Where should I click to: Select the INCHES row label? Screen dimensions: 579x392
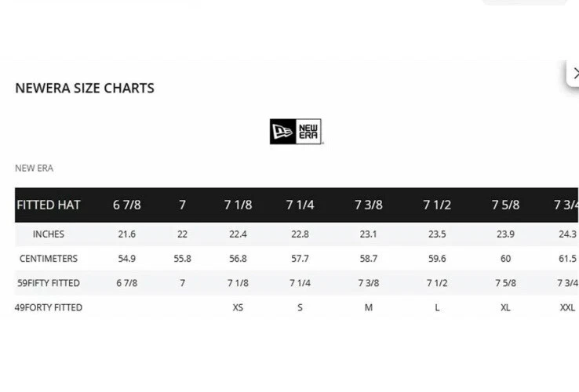[x=49, y=234]
